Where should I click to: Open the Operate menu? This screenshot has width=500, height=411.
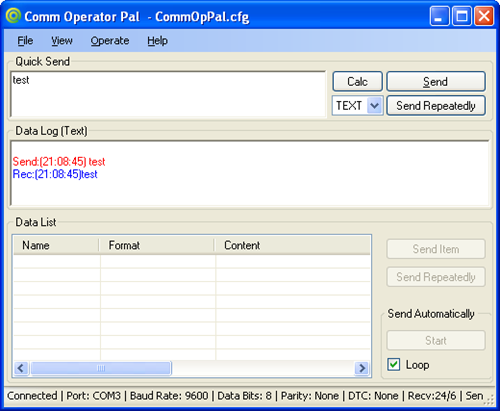click(x=110, y=41)
